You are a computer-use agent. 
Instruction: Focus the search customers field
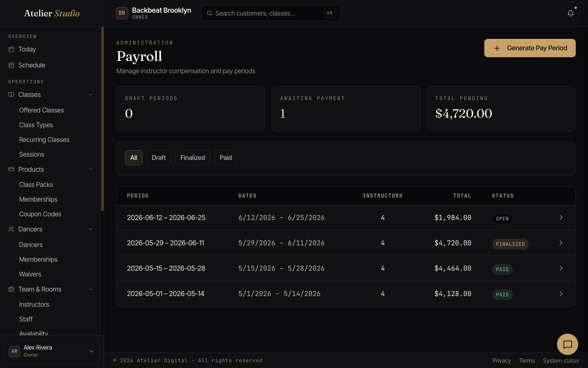tap(271, 13)
